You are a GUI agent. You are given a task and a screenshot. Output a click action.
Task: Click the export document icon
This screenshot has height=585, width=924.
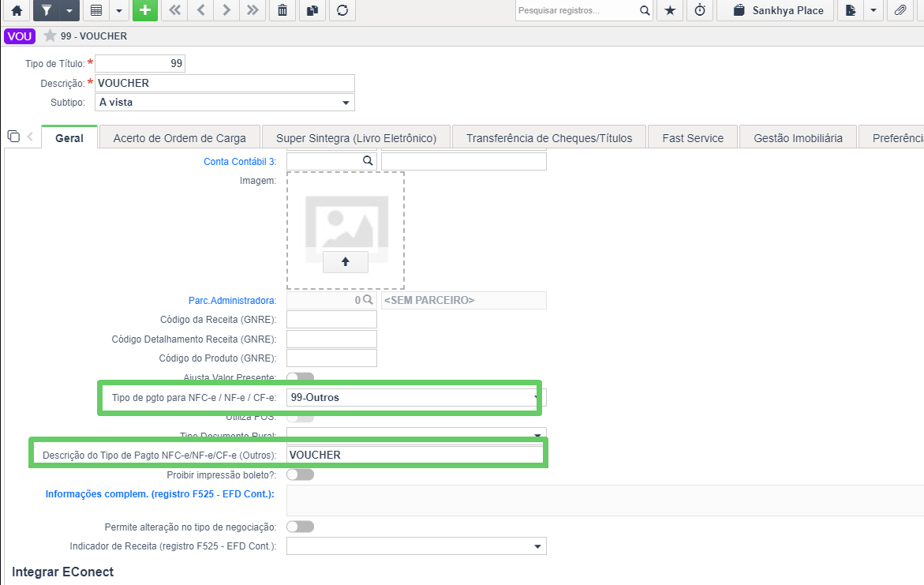[x=851, y=10]
